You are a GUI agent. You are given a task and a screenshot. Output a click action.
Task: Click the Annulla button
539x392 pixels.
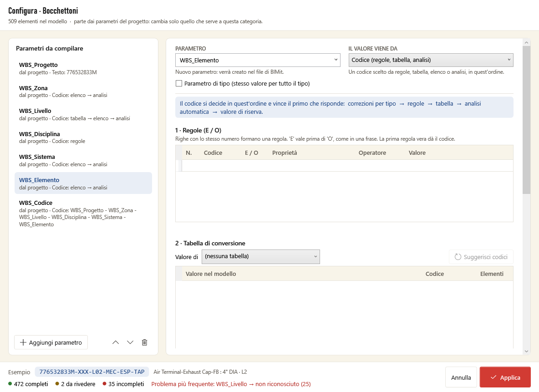(461, 377)
